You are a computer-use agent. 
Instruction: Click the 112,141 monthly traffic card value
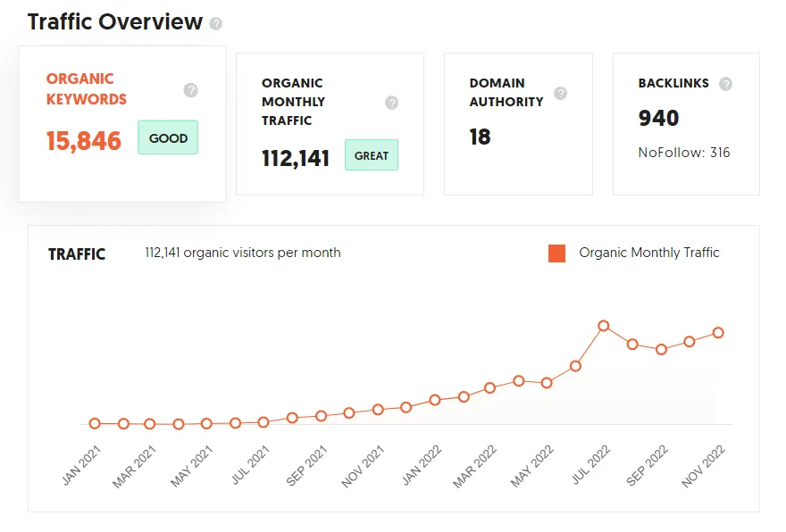296,158
